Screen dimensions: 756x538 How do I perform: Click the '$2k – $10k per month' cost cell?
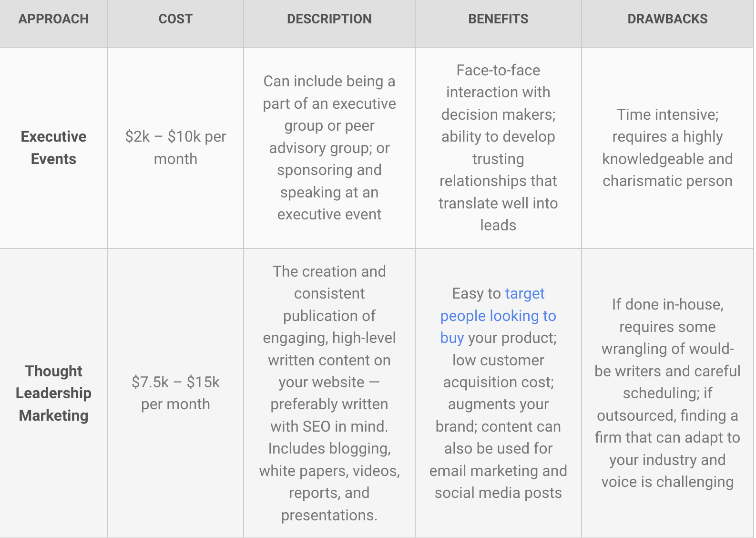pyautogui.click(x=175, y=147)
